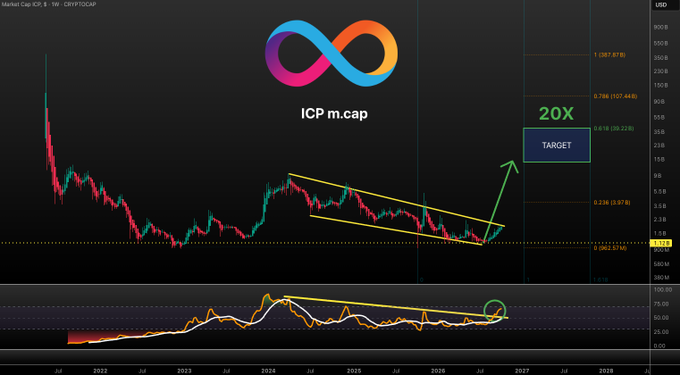The image size is (680, 375).
Task: Click the 0.00 indicator scale label
Action: coord(660,346)
